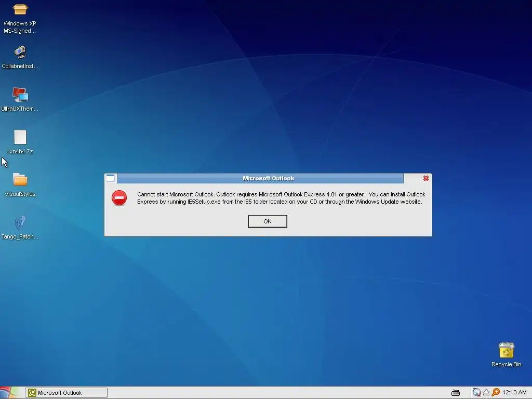
Task: Click the Microsoft Outlook taskbar button
Action: (66, 393)
